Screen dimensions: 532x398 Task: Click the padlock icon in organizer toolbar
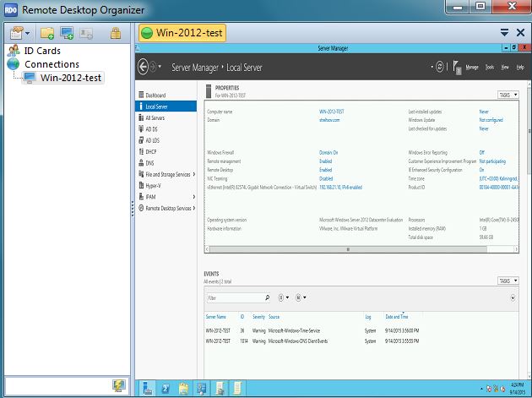point(116,33)
